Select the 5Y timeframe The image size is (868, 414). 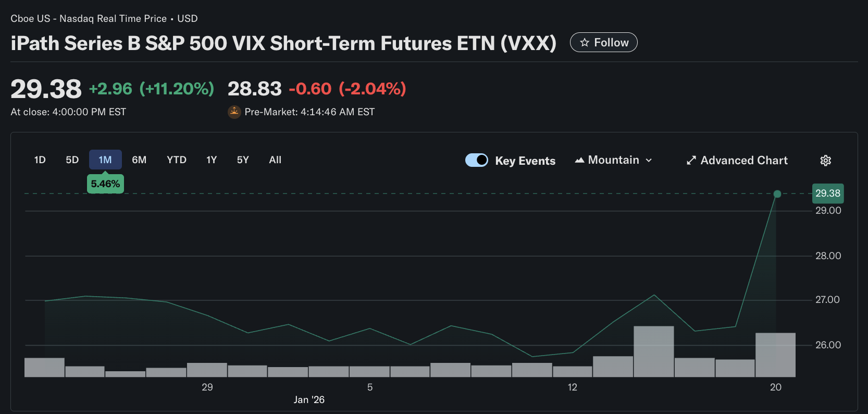(243, 160)
